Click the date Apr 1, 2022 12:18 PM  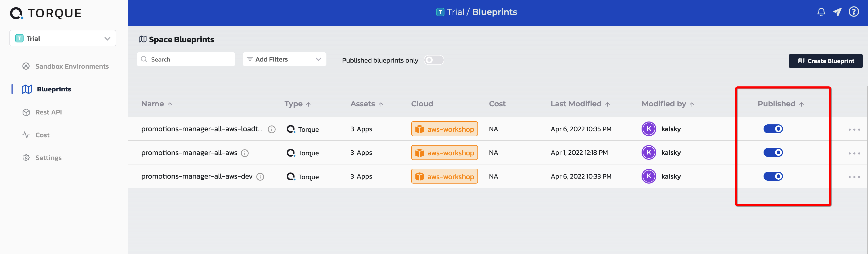point(579,153)
